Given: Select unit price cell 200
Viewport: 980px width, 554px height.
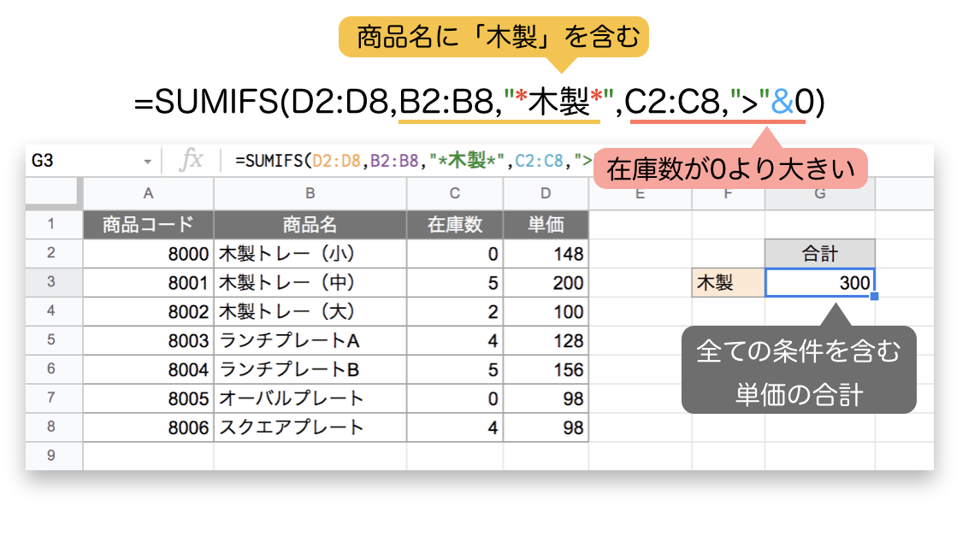Looking at the screenshot, I should tap(546, 282).
